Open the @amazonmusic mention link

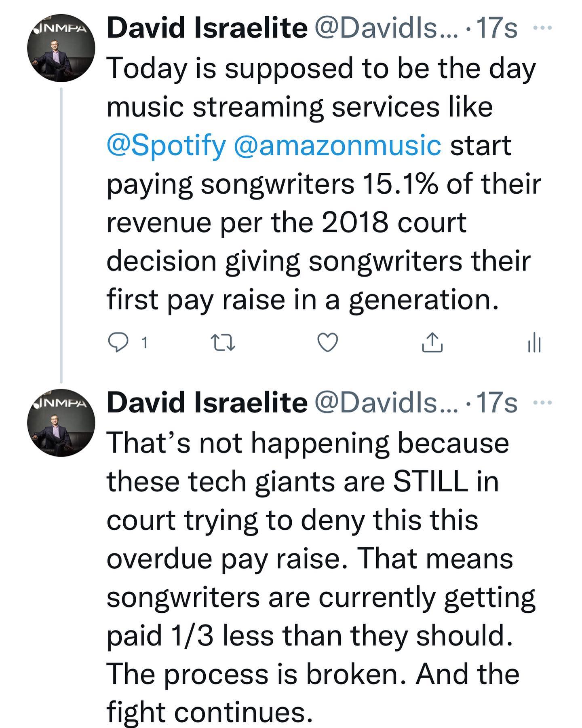click(337, 146)
